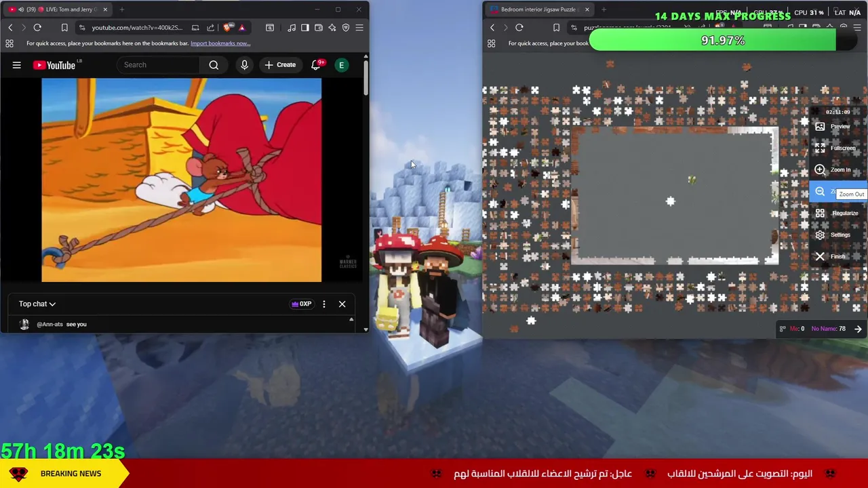Click the YouTube page vertical scrollbar
Viewport: 868px width, 488px height.
tap(366, 78)
